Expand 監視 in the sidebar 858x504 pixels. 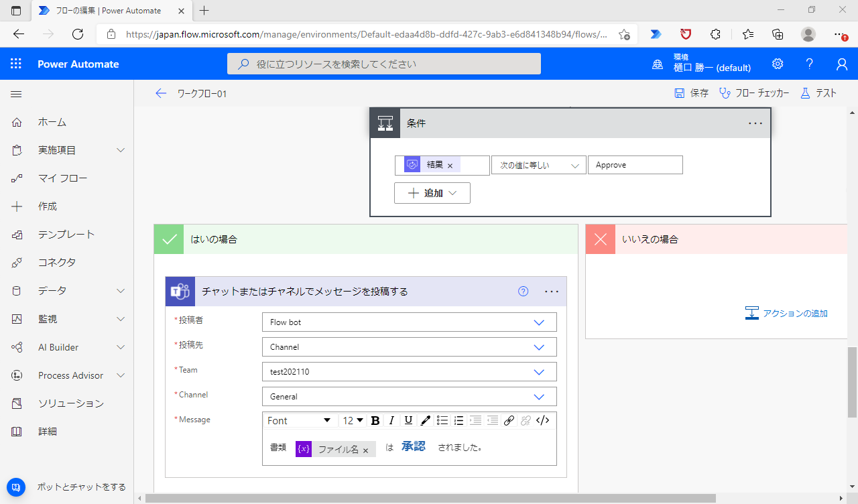pos(121,319)
